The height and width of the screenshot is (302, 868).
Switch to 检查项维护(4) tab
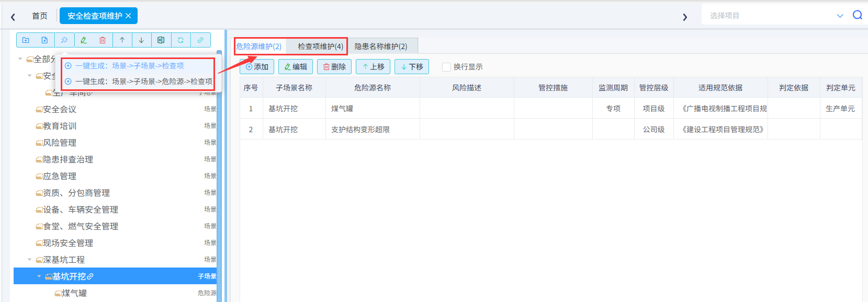coord(320,47)
